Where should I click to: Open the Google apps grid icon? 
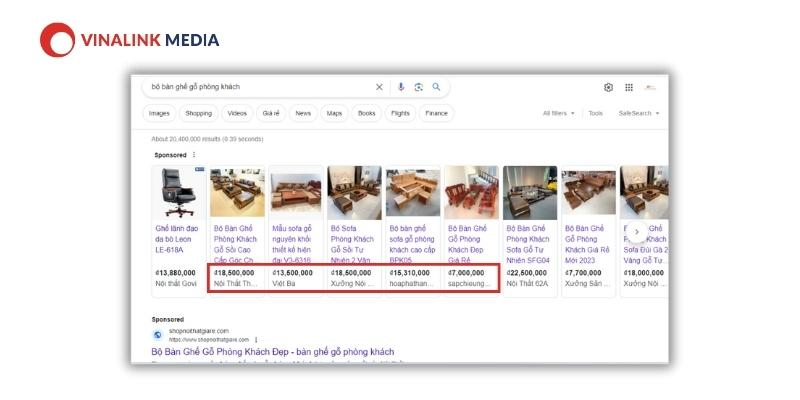click(x=629, y=88)
